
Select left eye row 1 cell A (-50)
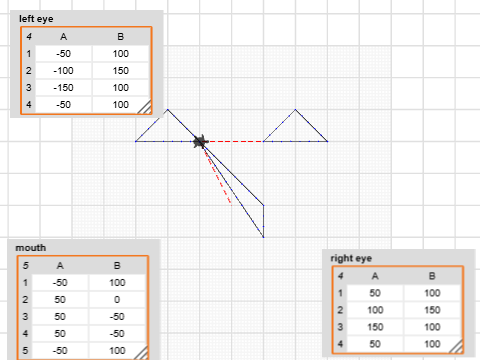[63, 54]
